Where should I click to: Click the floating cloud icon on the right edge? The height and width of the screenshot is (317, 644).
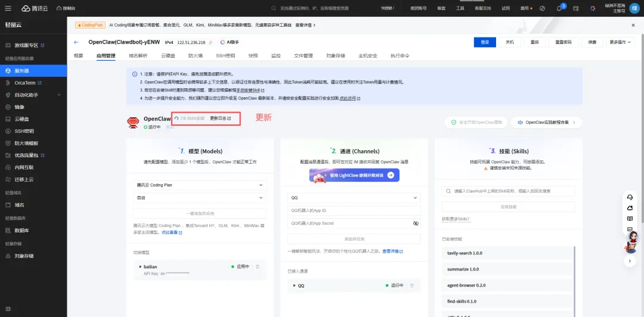tap(630, 208)
